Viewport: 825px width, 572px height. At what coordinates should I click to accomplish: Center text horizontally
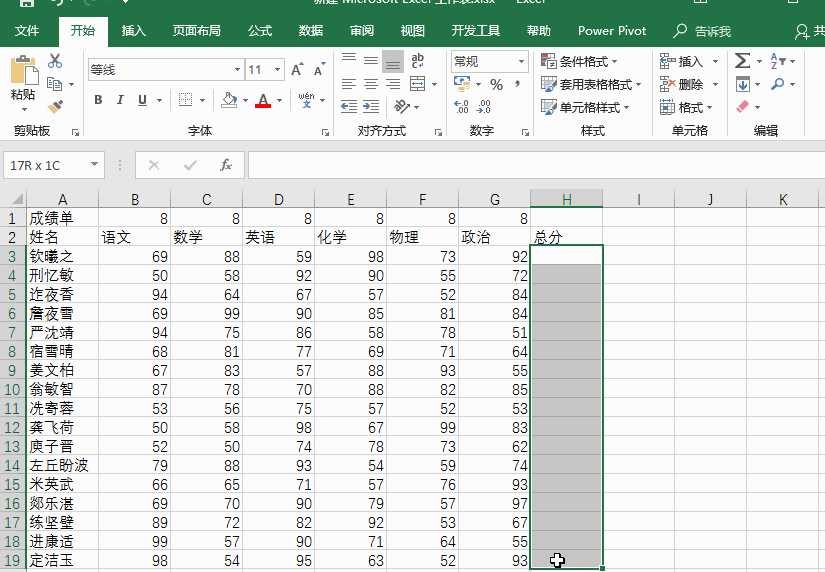click(x=371, y=84)
